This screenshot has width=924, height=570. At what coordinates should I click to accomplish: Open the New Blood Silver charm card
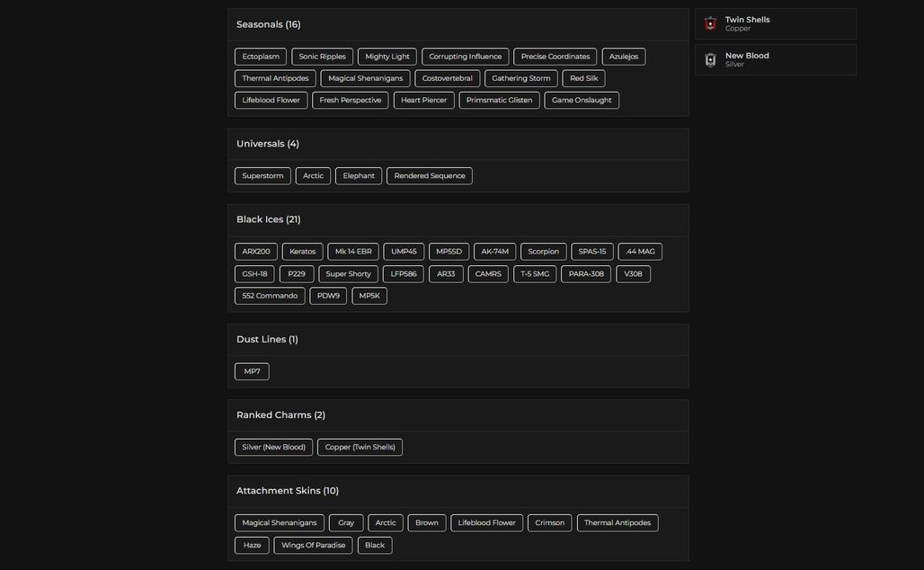pyautogui.click(x=776, y=59)
